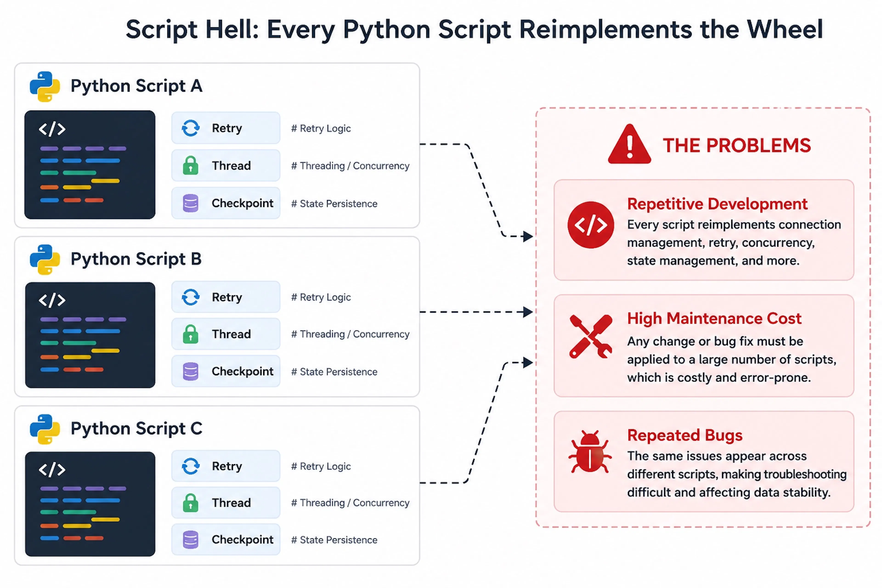
Task: Select the Checkpoint chip label in Script B
Action: [243, 372]
